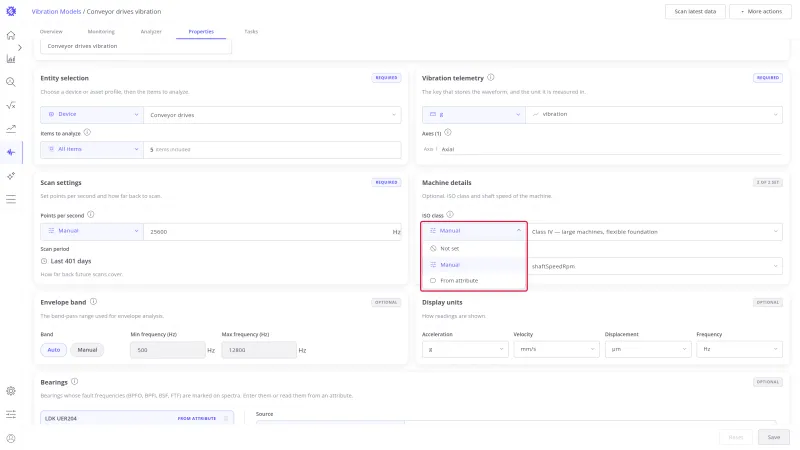Click info icon next to Axes (1)
This screenshot has height=450, width=800.
(x=447, y=133)
